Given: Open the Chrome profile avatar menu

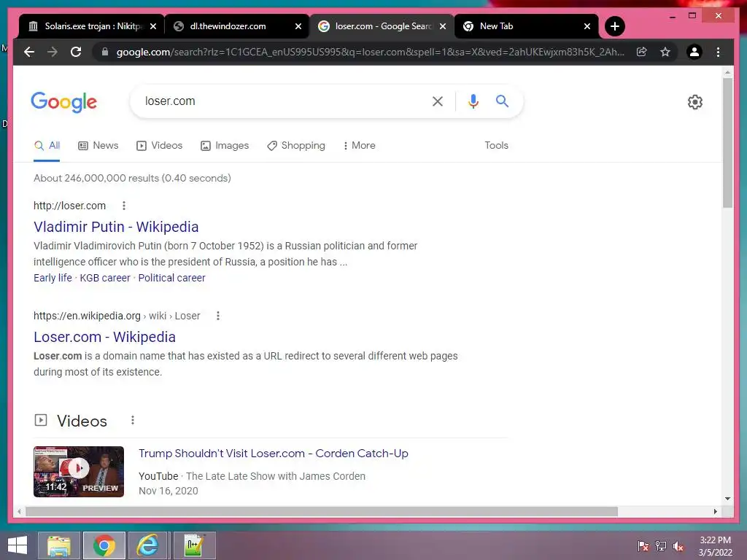Looking at the screenshot, I should click(x=694, y=52).
